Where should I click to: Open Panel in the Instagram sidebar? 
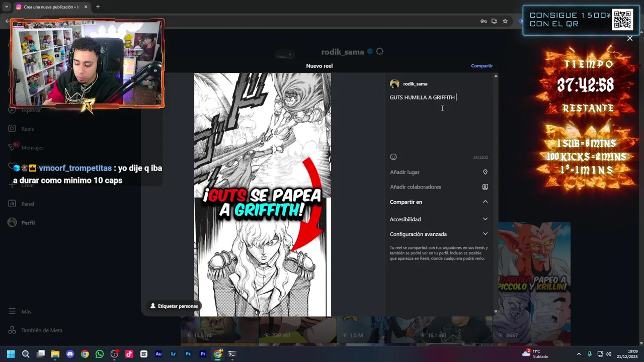21,204
